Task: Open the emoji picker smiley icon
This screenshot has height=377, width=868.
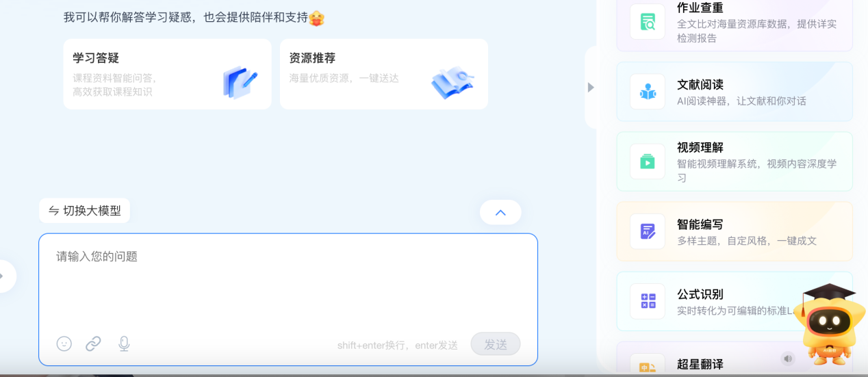Action: pyautogui.click(x=64, y=343)
